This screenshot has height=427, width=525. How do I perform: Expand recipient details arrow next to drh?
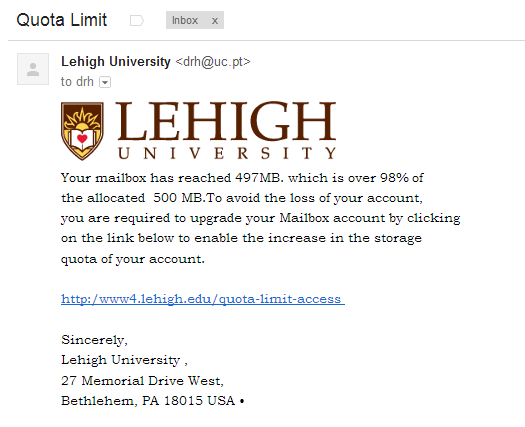(x=105, y=82)
